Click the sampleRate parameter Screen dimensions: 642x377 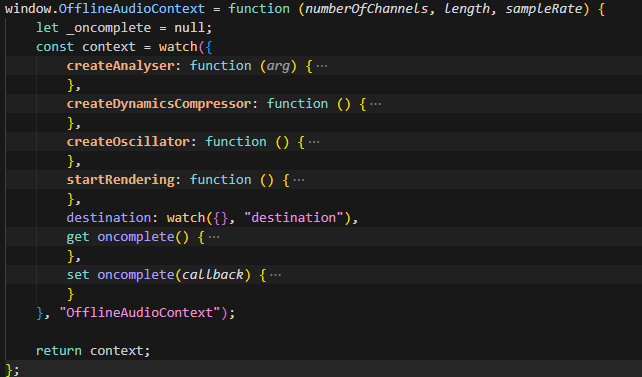click(544, 9)
